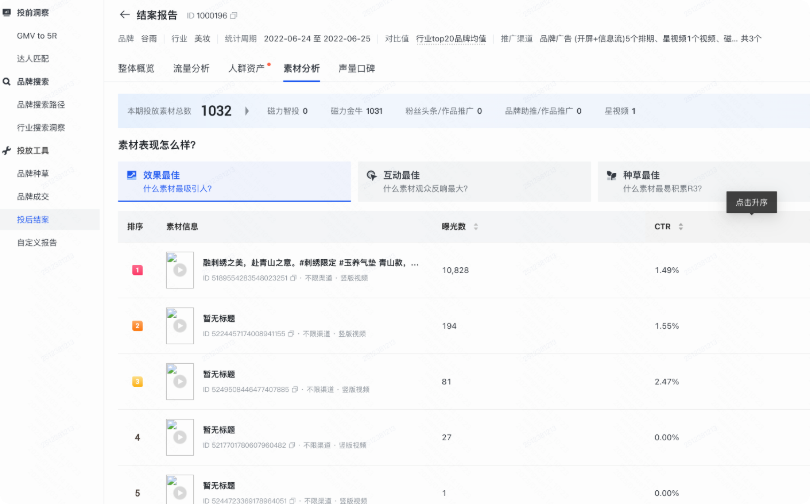810x504 pixels.
Task: Open 品牌种草 in the sidebar
Action: tap(33, 174)
